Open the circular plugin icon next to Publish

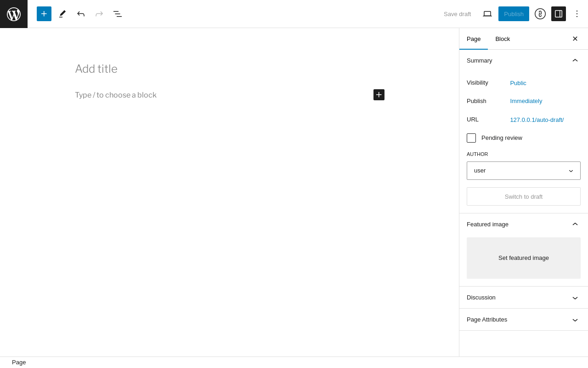coord(540,14)
